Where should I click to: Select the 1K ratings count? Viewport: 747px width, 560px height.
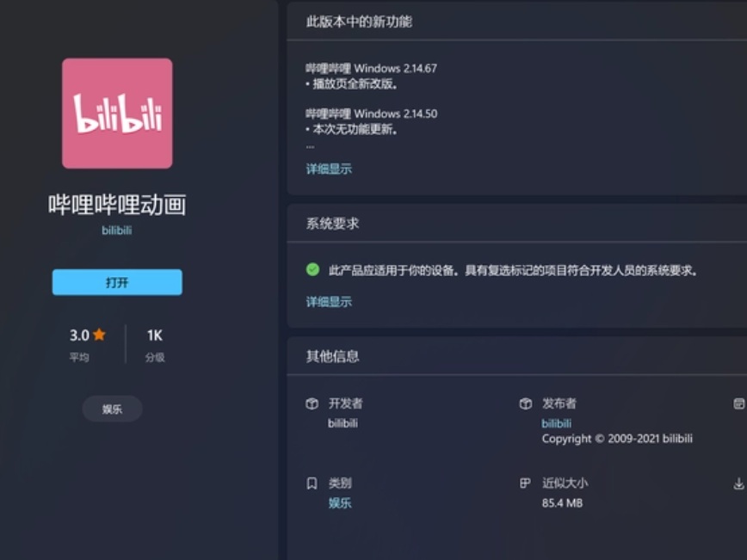point(155,335)
